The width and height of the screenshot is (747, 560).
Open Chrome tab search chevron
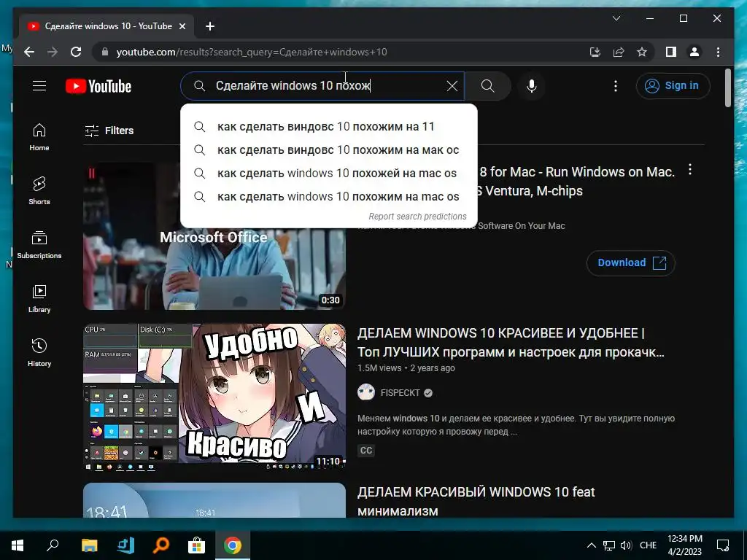pyautogui.click(x=616, y=18)
